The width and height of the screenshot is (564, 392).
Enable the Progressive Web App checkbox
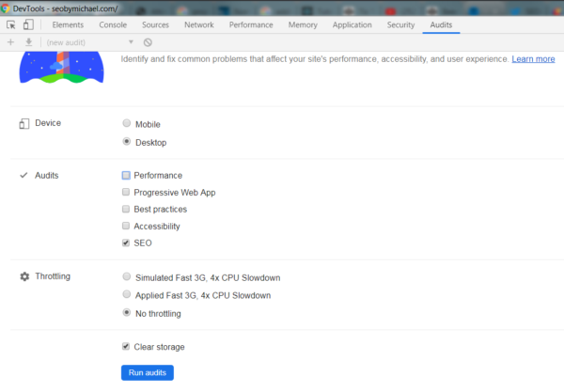(126, 192)
